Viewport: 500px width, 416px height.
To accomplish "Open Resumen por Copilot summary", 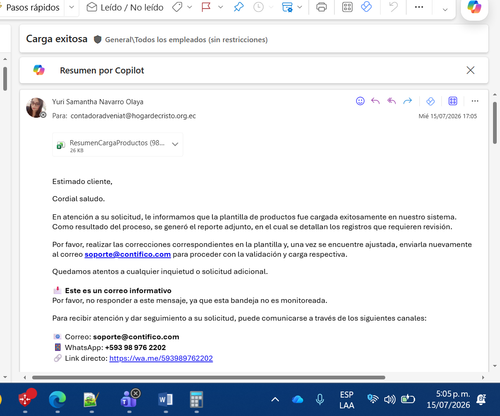I will coord(102,70).
